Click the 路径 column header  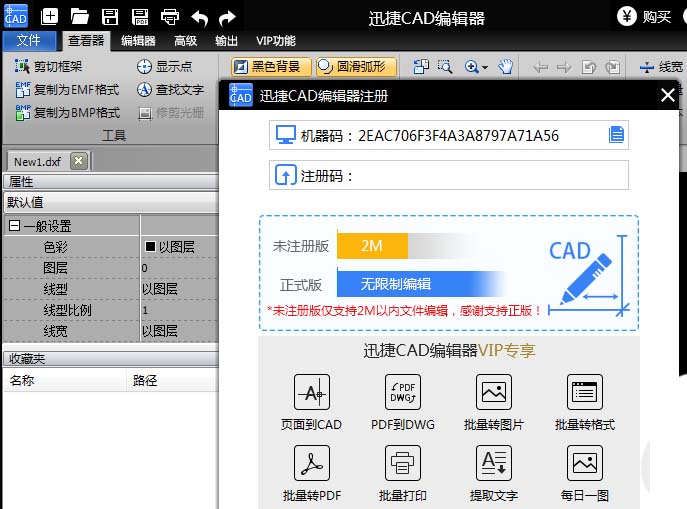click(172, 380)
